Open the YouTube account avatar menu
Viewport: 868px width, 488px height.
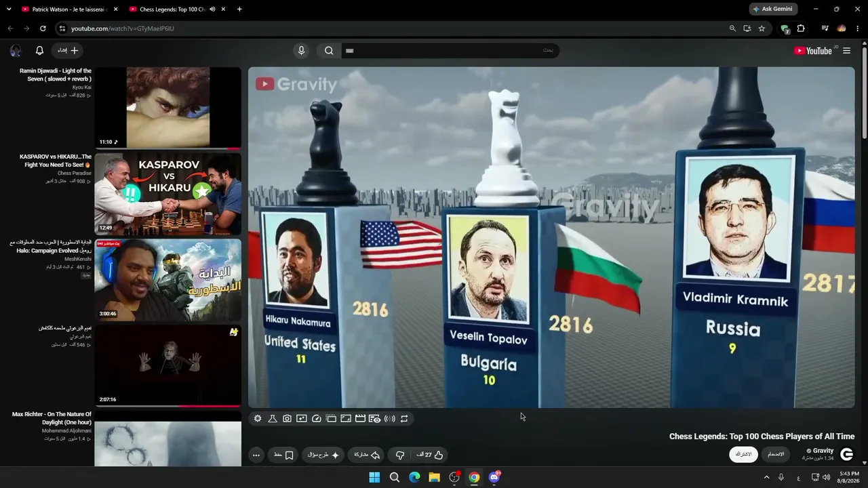[x=16, y=50]
